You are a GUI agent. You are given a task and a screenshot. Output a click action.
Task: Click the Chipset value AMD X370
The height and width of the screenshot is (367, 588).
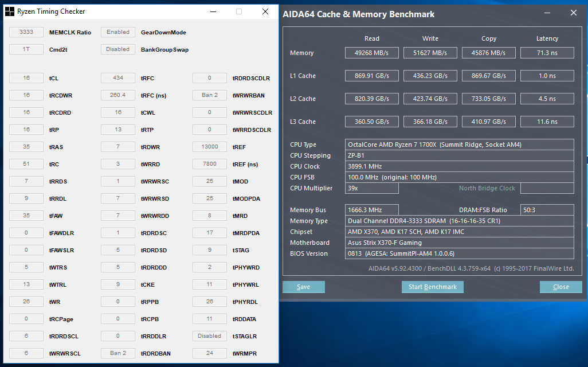(460, 232)
